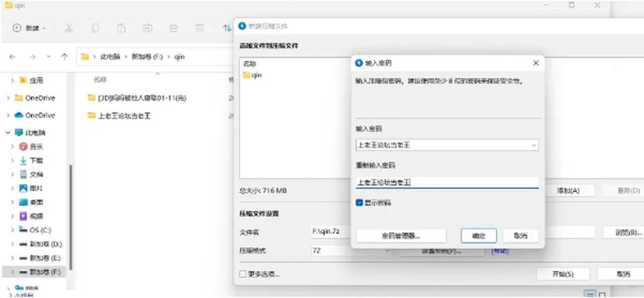The height and width of the screenshot is (298, 644).
Task: Go up one folder level in Explorer
Action: (64, 57)
